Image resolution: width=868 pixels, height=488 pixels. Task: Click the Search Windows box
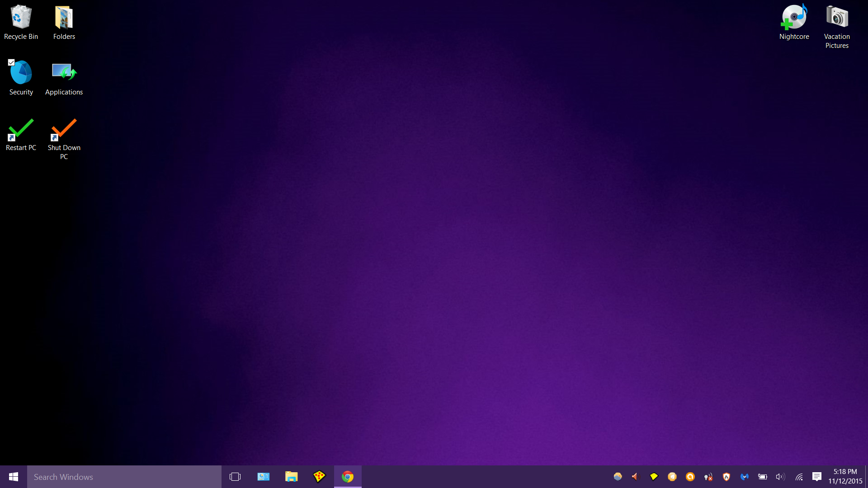pos(124,477)
